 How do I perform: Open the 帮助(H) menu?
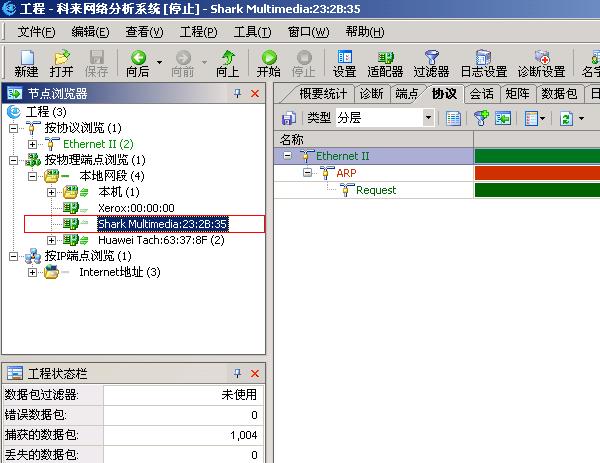(365, 32)
